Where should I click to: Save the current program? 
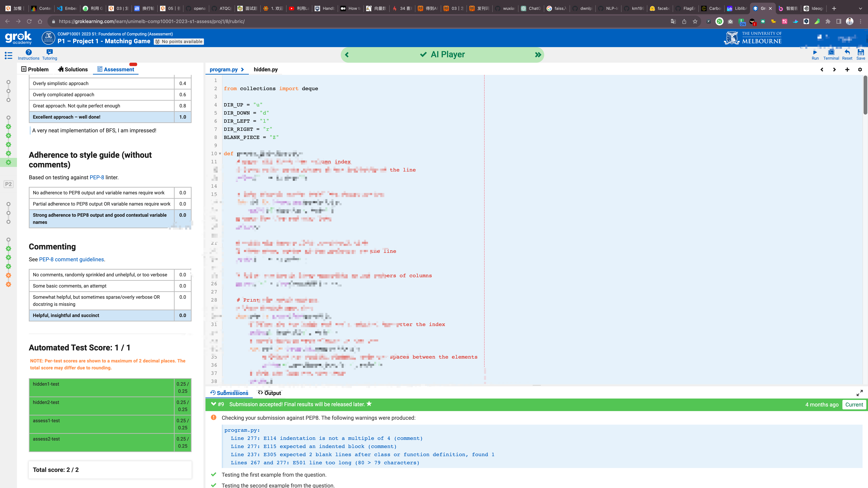coord(861,55)
